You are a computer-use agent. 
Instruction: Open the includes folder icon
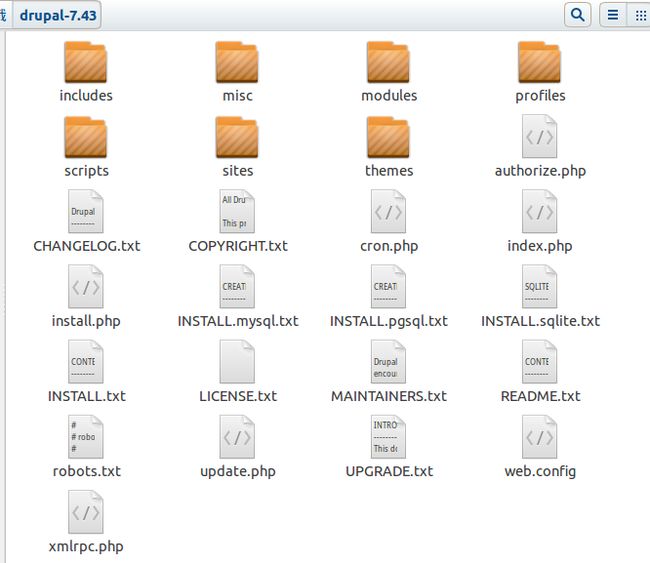click(x=85, y=62)
